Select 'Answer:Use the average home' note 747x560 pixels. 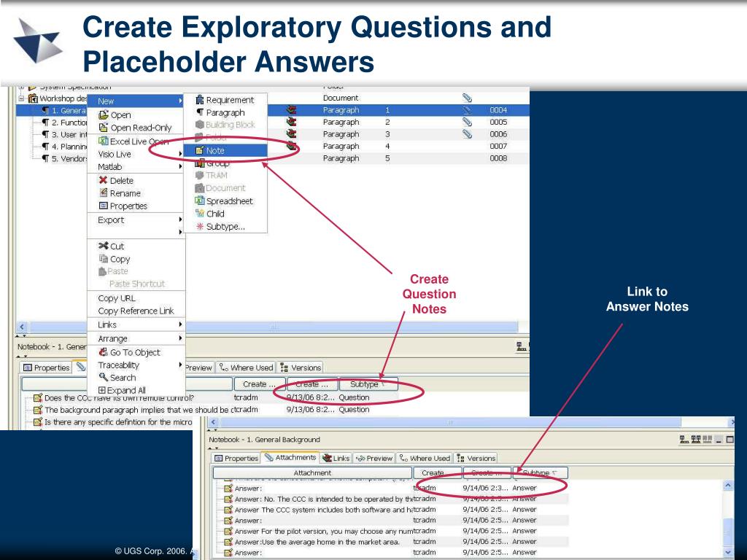click(x=312, y=542)
